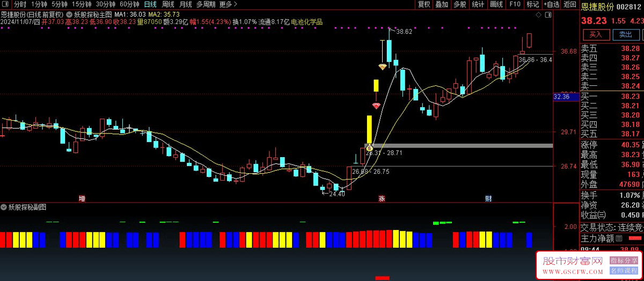Click the 买二 38.21 order row
This screenshot has width=644, height=281.
[612, 106]
